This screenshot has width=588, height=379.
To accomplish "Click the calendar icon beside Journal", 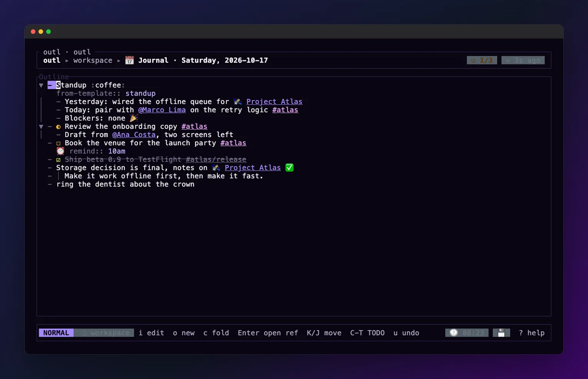I will [129, 60].
